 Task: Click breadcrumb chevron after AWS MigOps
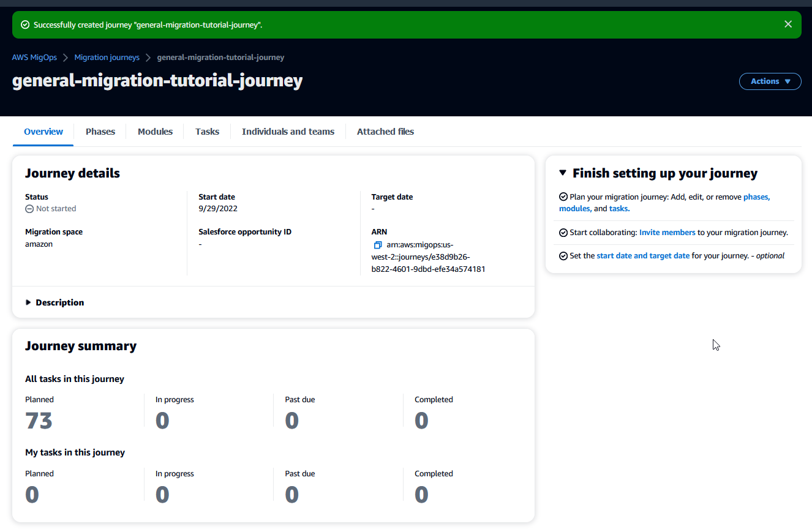pos(66,58)
